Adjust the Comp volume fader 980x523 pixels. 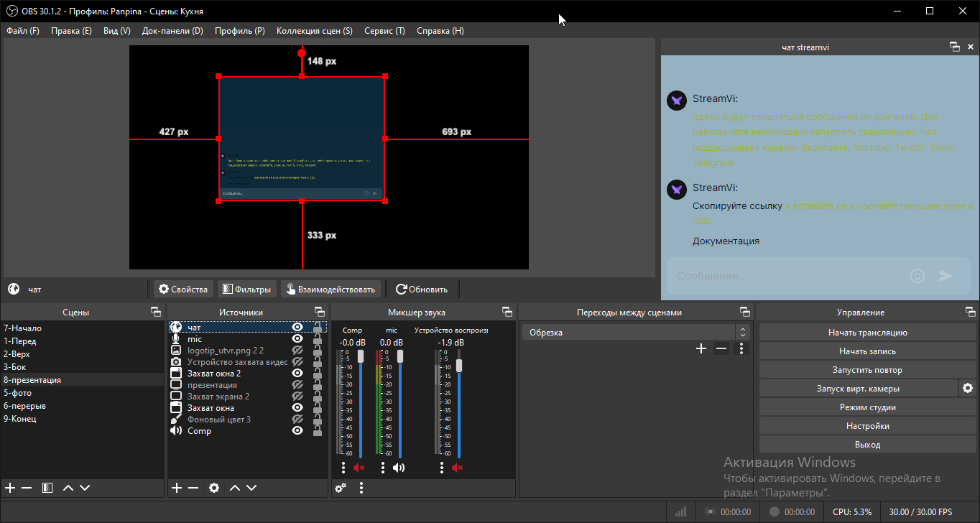pyautogui.click(x=361, y=356)
